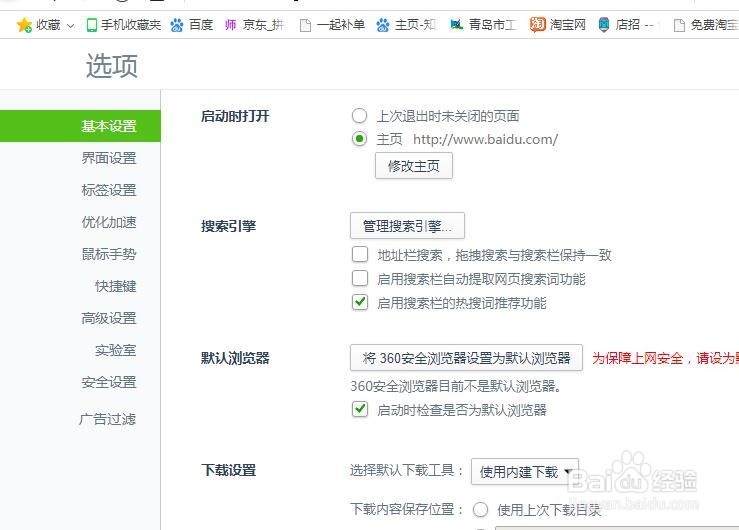Viewport: 739px width, 530px height.
Task: Click the 启动时打开 section label
Action: click(235, 116)
